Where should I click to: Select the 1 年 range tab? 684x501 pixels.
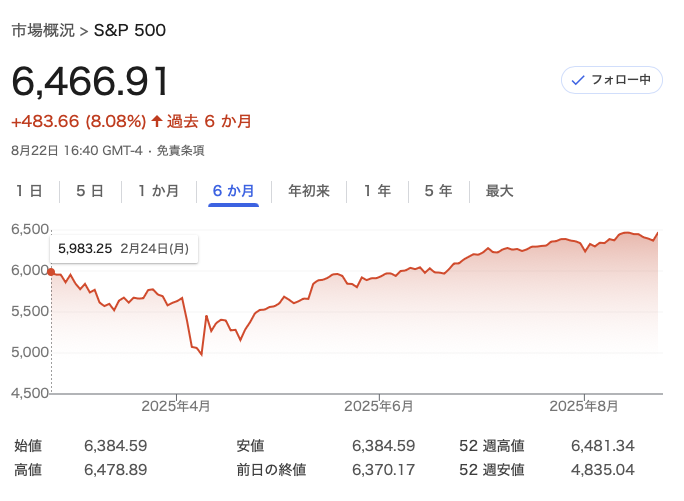[x=377, y=190]
